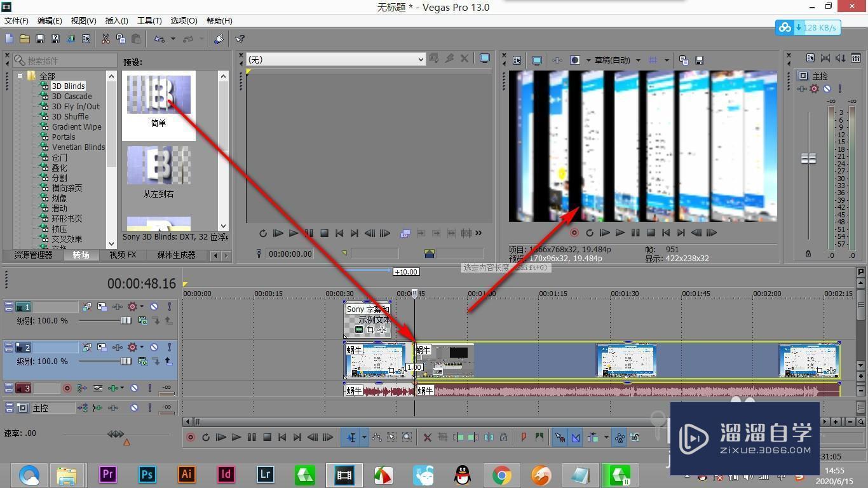Stop playback in the timeline transport bar
This screenshot has height=488, width=868.
tap(267, 437)
